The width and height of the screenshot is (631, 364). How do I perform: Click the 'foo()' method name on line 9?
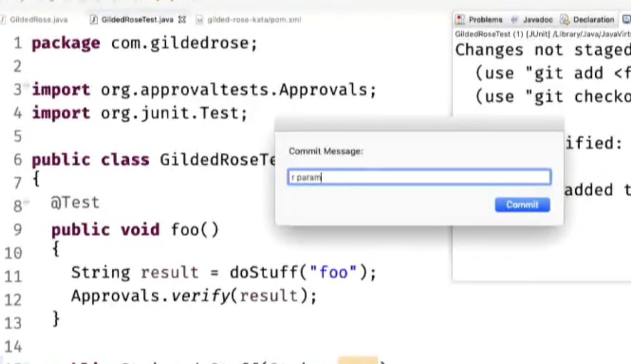(195, 230)
